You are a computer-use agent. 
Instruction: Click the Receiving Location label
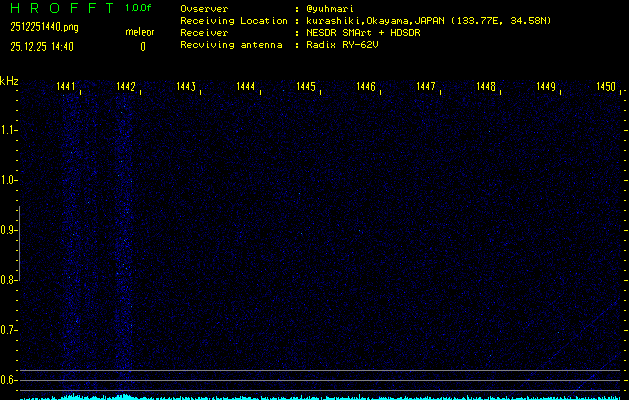tap(234, 21)
